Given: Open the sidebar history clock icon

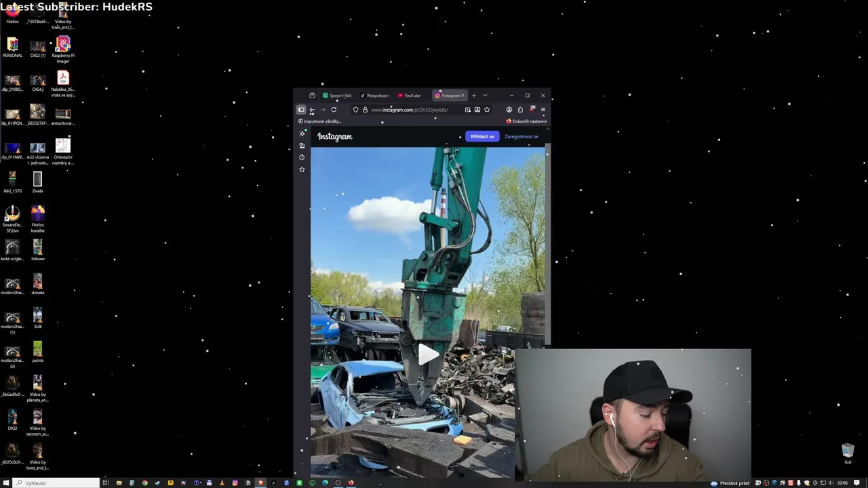Looking at the screenshot, I should pos(302,157).
